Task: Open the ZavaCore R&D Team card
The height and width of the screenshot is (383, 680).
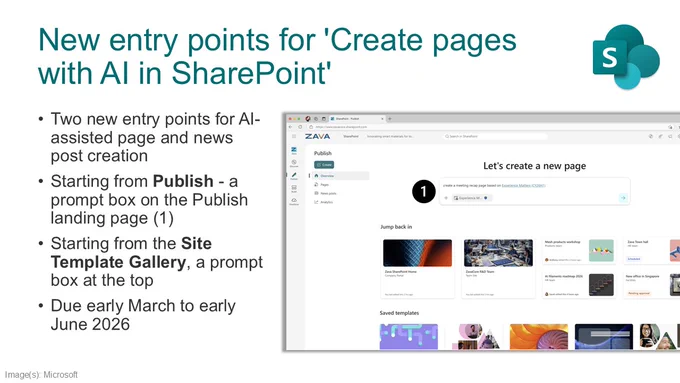Action: pos(498,267)
